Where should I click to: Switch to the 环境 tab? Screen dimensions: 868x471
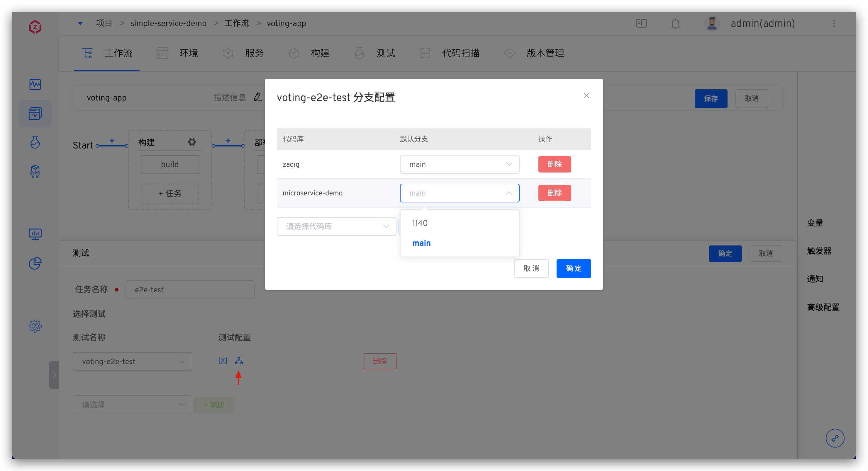click(188, 53)
